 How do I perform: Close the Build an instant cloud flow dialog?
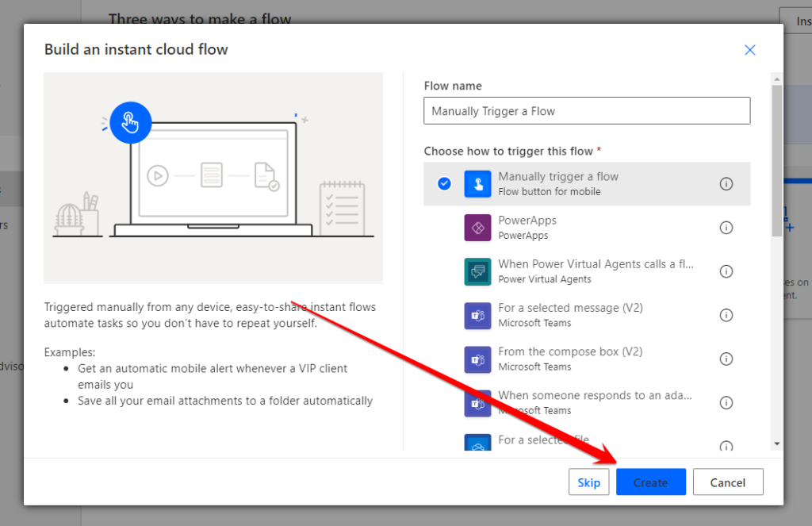750,50
